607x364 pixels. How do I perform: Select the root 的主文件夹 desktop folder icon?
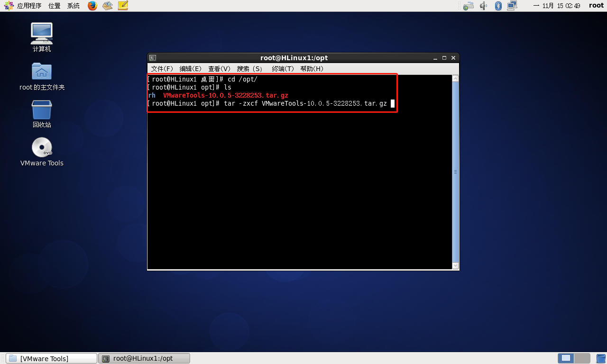pyautogui.click(x=42, y=76)
